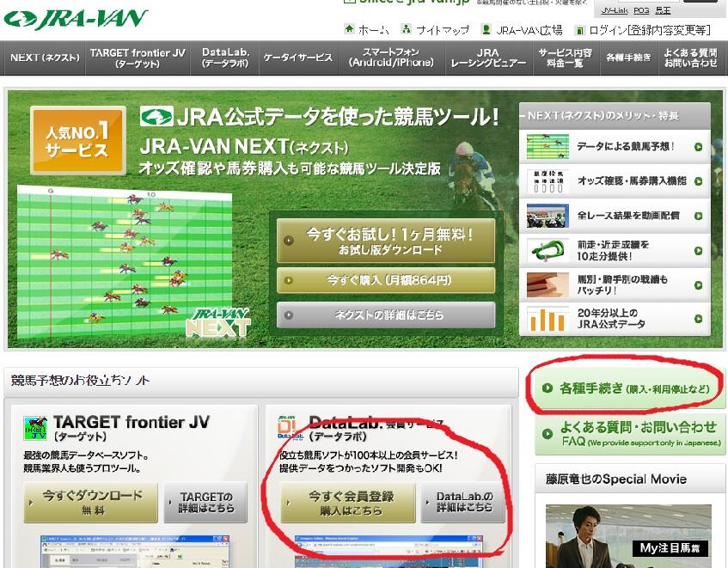Click the オッズ確認・馬券購入機能 thumbnail icon
Screen dimensions: 728x568
548,181
